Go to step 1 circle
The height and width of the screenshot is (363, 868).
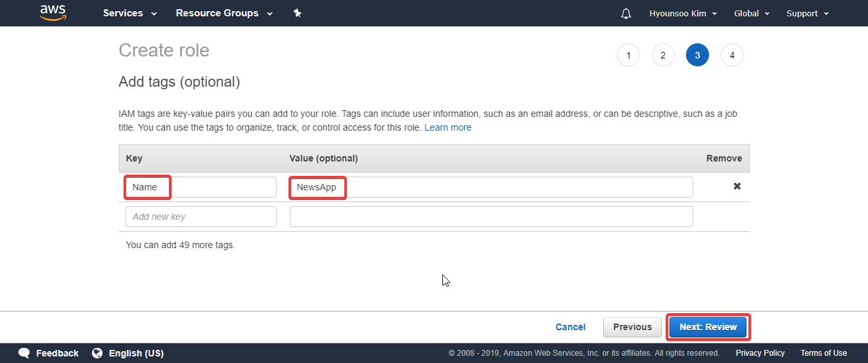(628, 55)
